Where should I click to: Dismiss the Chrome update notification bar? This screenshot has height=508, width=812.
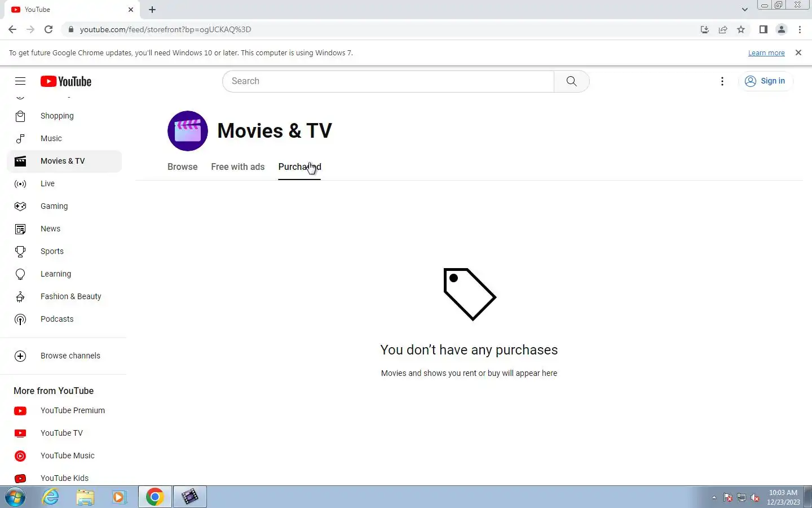[798, 52]
